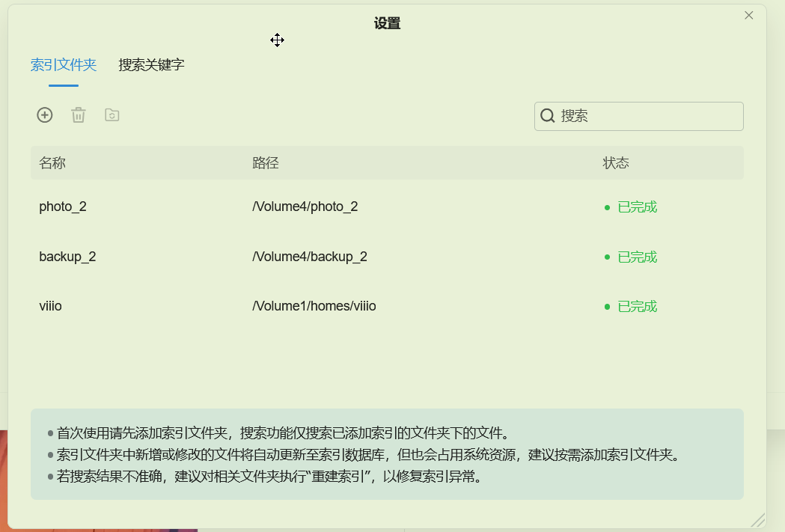
Task: Select the photo_2 name cell
Action: [63, 207]
